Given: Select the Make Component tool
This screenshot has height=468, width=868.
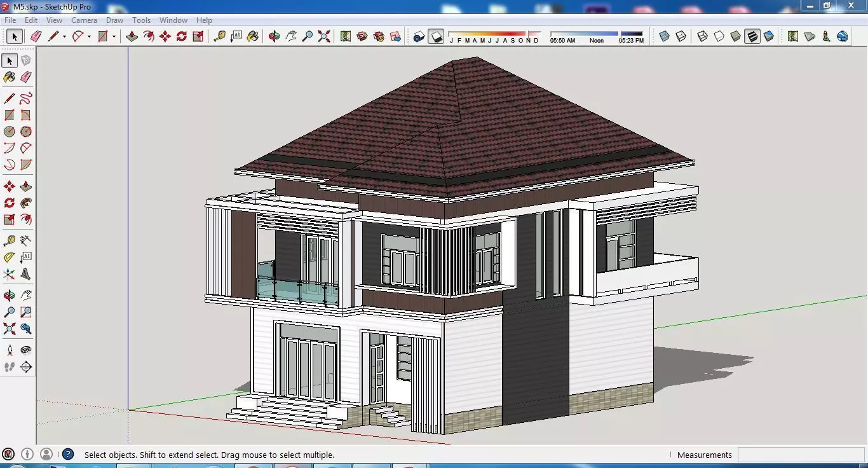Looking at the screenshot, I should pos(26,60).
